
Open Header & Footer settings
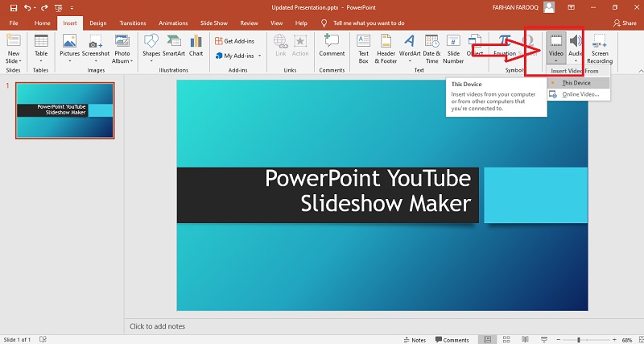(386, 48)
